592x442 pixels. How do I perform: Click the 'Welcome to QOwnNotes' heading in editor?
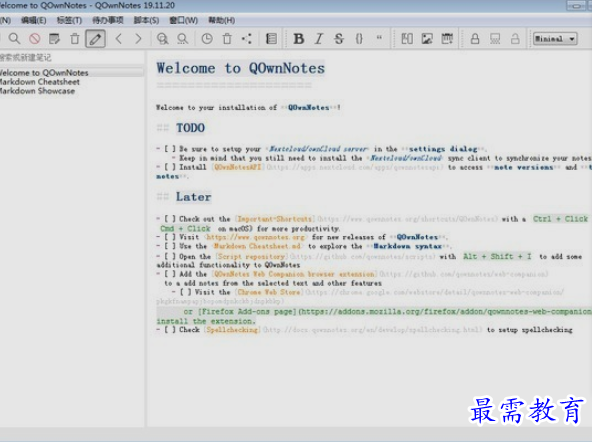(x=240, y=68)
